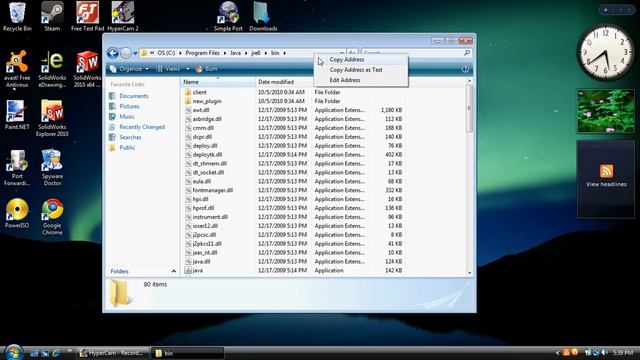This screenshot has height=360, width=640.
Task: Open Pictures favorite link
Action: [129, 106]
